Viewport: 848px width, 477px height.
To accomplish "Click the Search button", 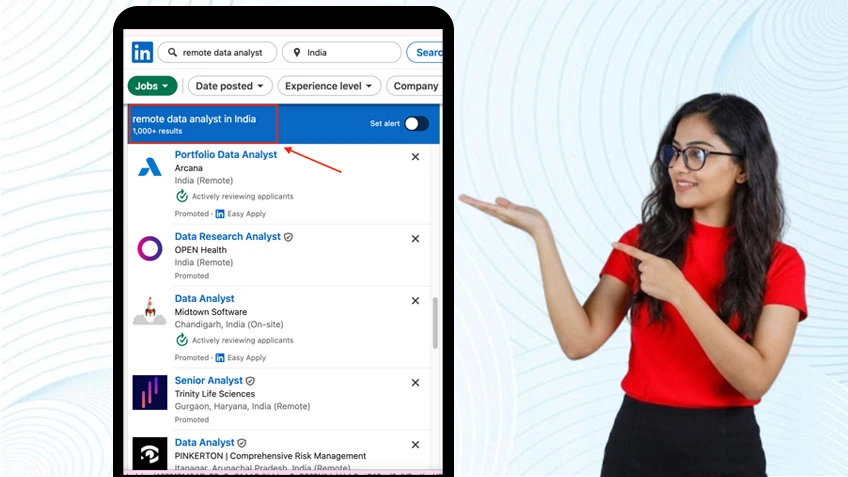I will tap(425, 52).
